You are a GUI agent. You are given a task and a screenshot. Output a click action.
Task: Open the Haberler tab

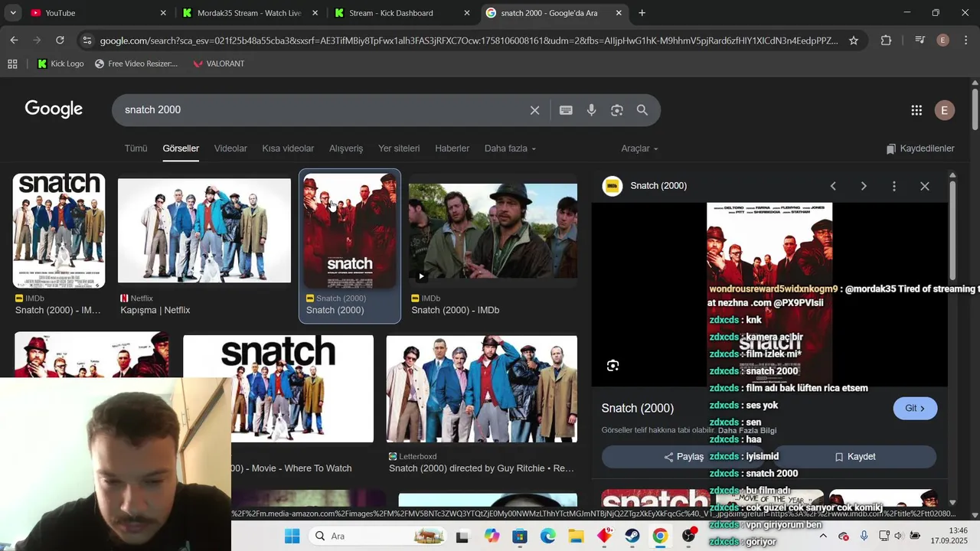452,148
